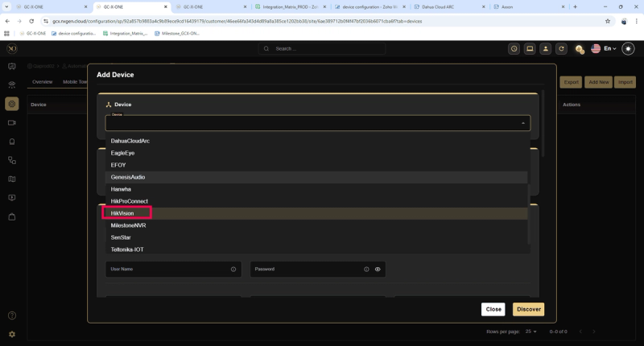
Task: Bookmark this page with star icon
Action: pos(608,21)
